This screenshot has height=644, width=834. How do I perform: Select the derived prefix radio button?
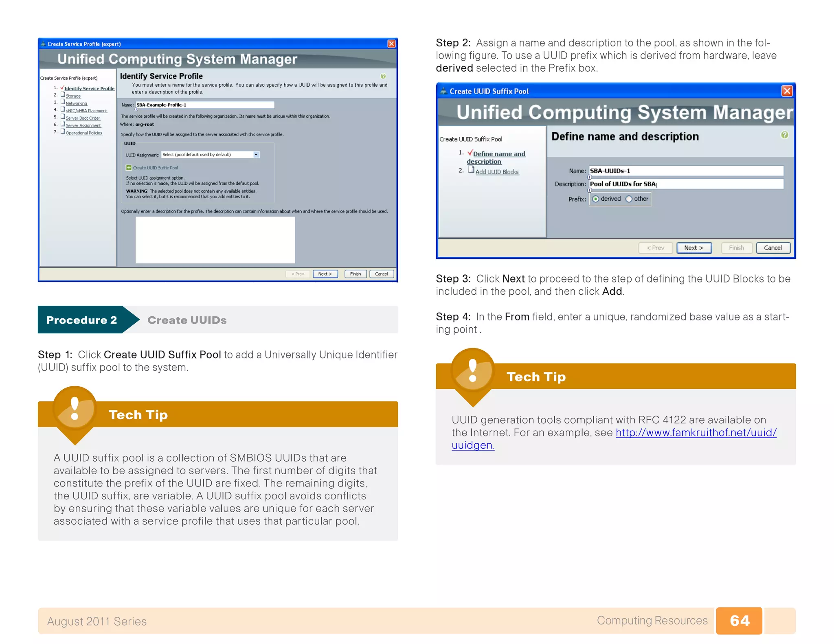pos(595,199)
